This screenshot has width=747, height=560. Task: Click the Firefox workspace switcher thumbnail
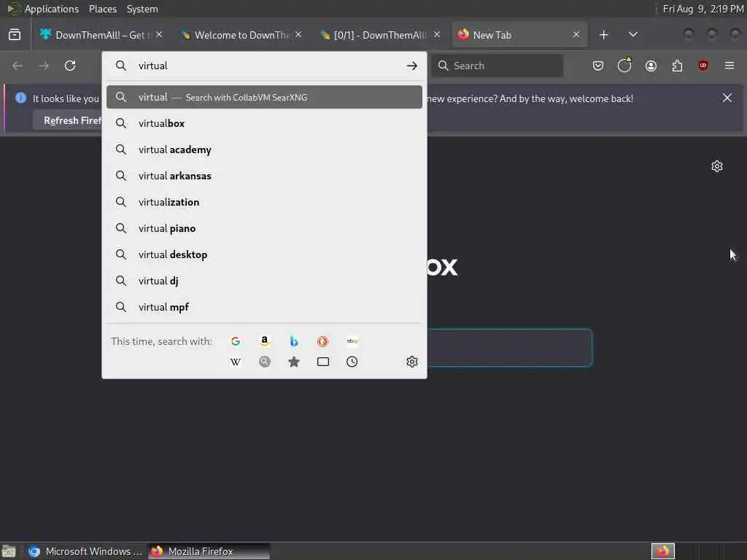(x=663, y=551)
